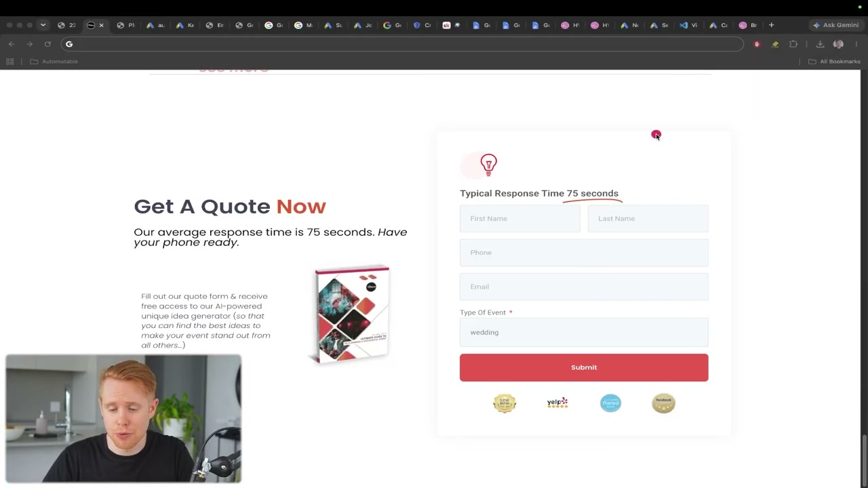Switch to the Google Ads tab labeled Se
This screenshot has height=488, width=868.
(x=659, y=25)
